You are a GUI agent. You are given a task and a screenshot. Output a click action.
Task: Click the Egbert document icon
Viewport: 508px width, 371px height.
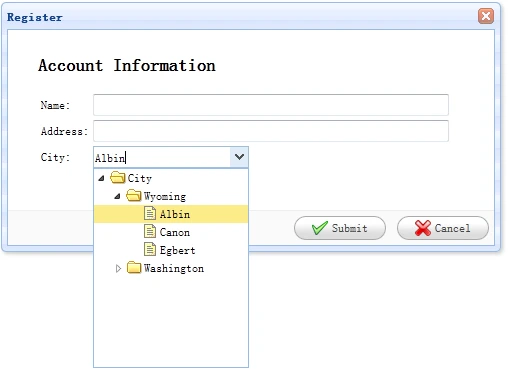(x=150, y=249)
